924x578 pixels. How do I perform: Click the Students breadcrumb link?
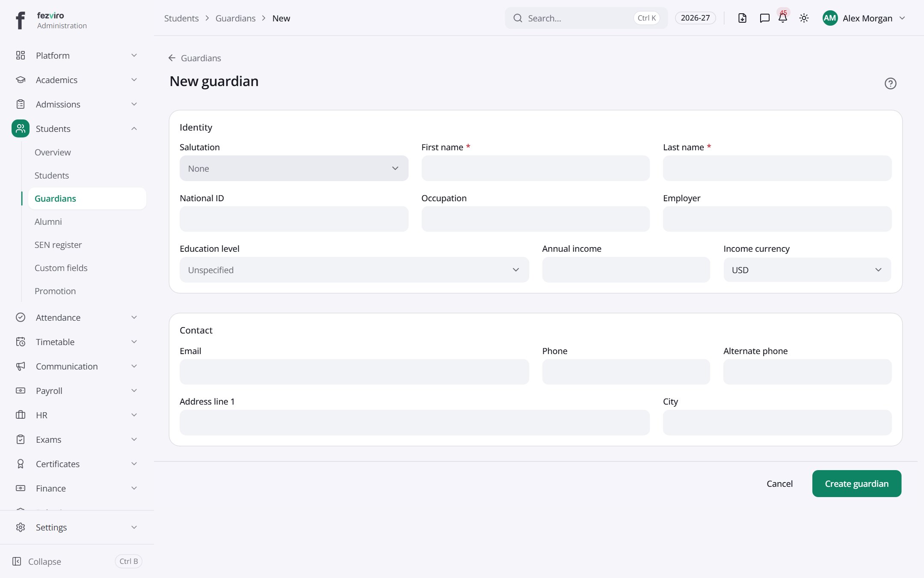[x=181, y=18]
